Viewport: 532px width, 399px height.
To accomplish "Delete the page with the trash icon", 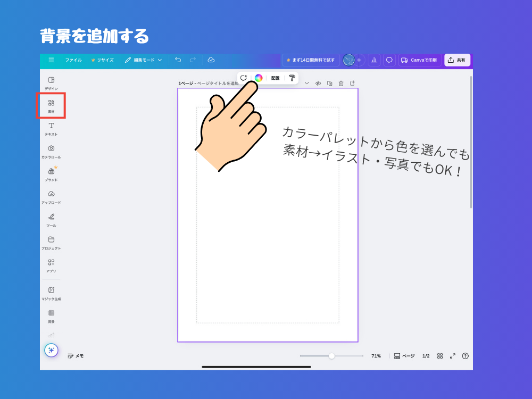I will pos(341,84).
